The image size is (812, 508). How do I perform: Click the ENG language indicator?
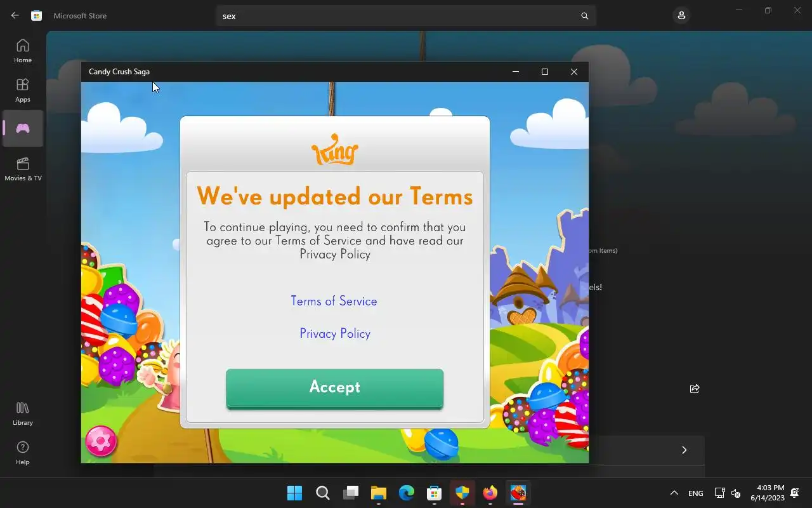pyautogui.click(x=695, y=493)
